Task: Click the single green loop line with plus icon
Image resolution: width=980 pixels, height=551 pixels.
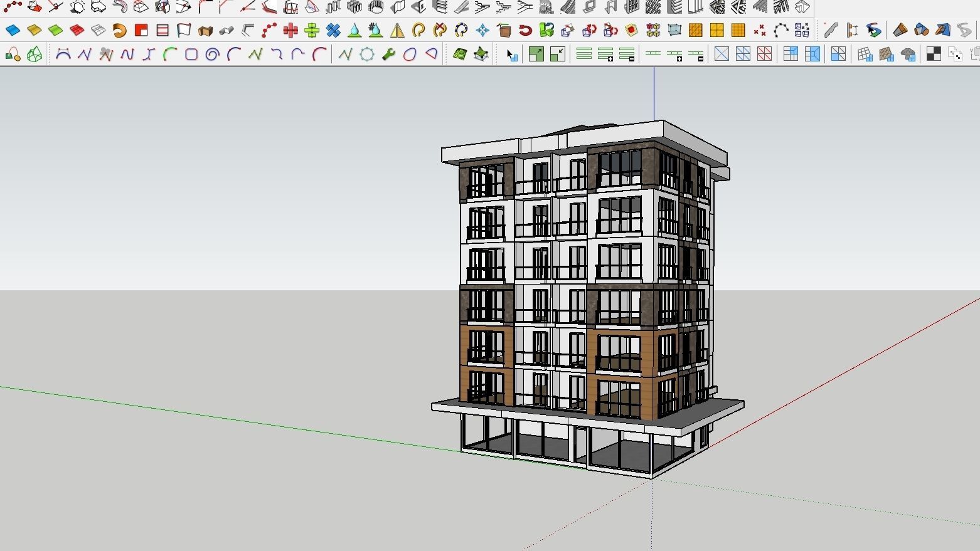Action: pos(674,55)
